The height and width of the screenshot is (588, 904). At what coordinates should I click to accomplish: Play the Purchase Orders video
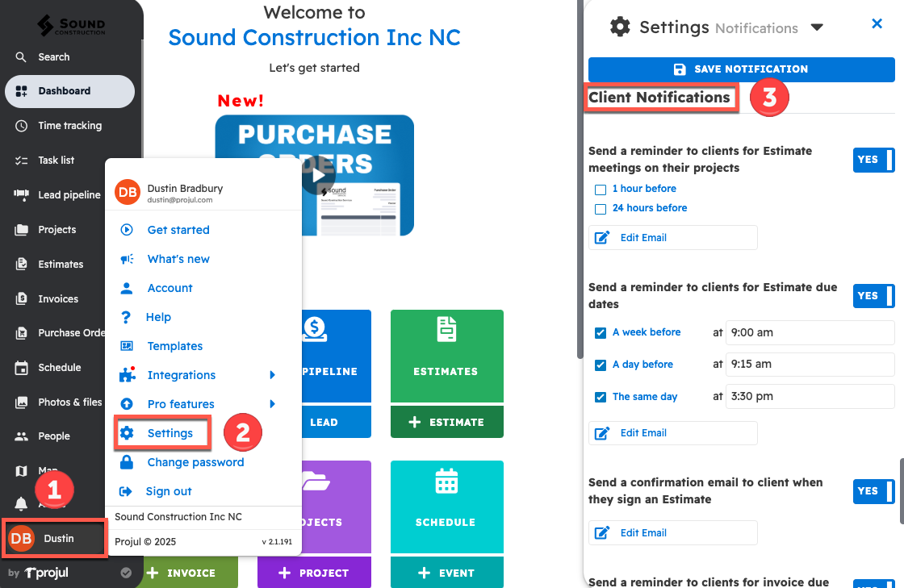point(319,175)
